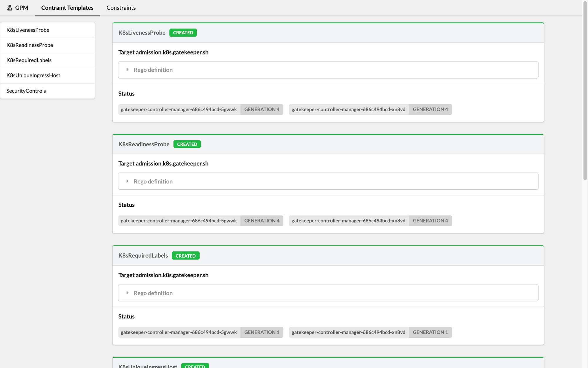The width and height of the screenshot is (588, 368).
Task: Click the GPM logo icon
Action: (10, 8)
